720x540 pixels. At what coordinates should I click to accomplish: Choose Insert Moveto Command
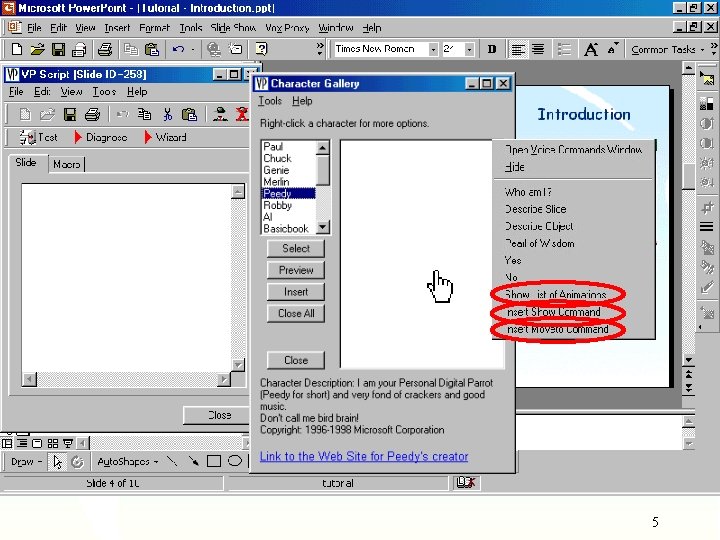pyautogui.click(x=573, y=329)
